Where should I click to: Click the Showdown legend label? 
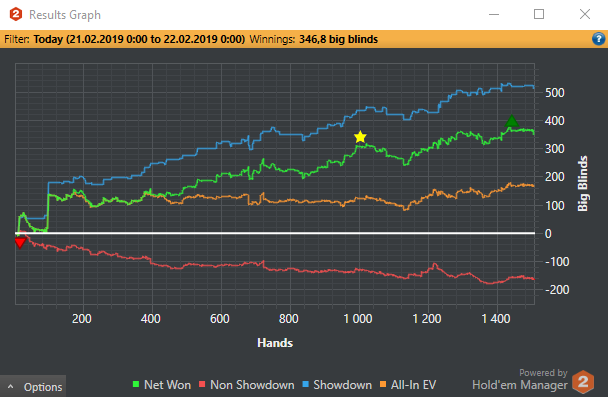(x=342, y=385)
